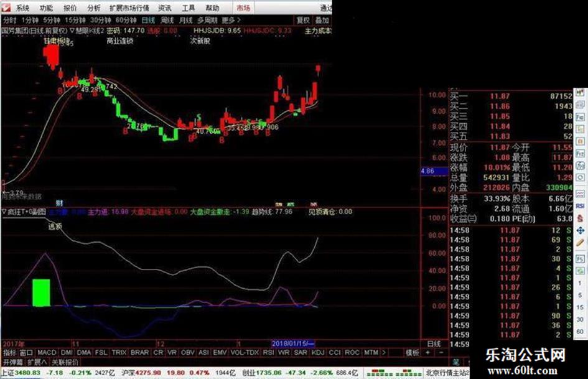
Task: Open the 系统 menu
Action: click(x=22, y=7)
